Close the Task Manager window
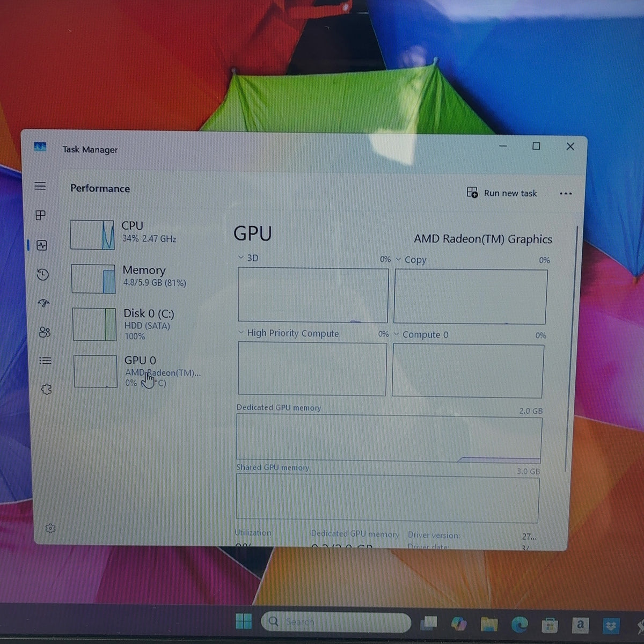 pyautogui.click(x=570, y=147)
